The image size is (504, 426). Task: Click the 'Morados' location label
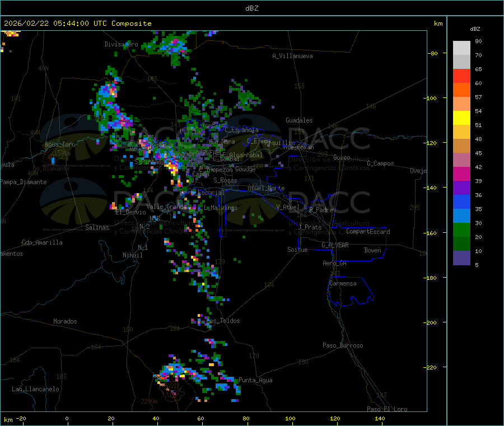[66, 321]
